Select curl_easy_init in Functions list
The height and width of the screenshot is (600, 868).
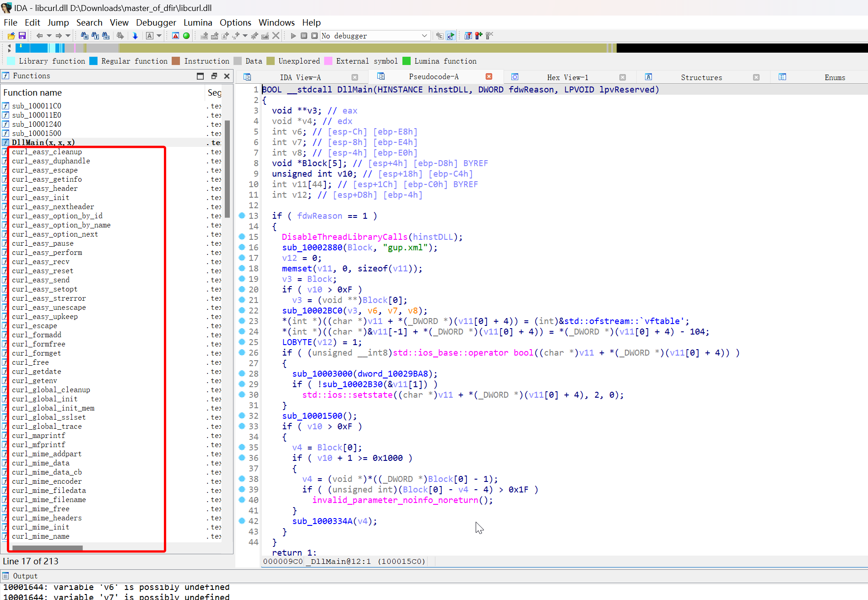click(41, 197)
